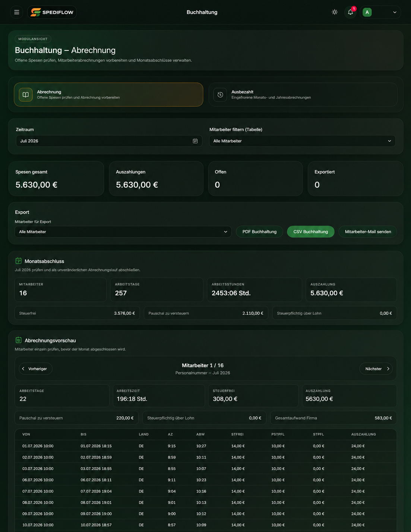Click the Monatsabschluss calendar icon
This screenshot has height=532, width=411.
[x=19, y=261]
